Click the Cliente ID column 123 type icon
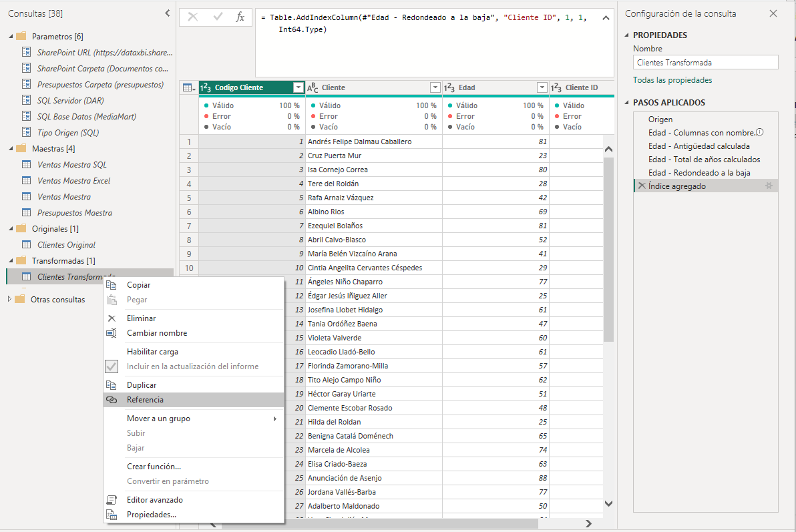 click(x=556, y=88)
